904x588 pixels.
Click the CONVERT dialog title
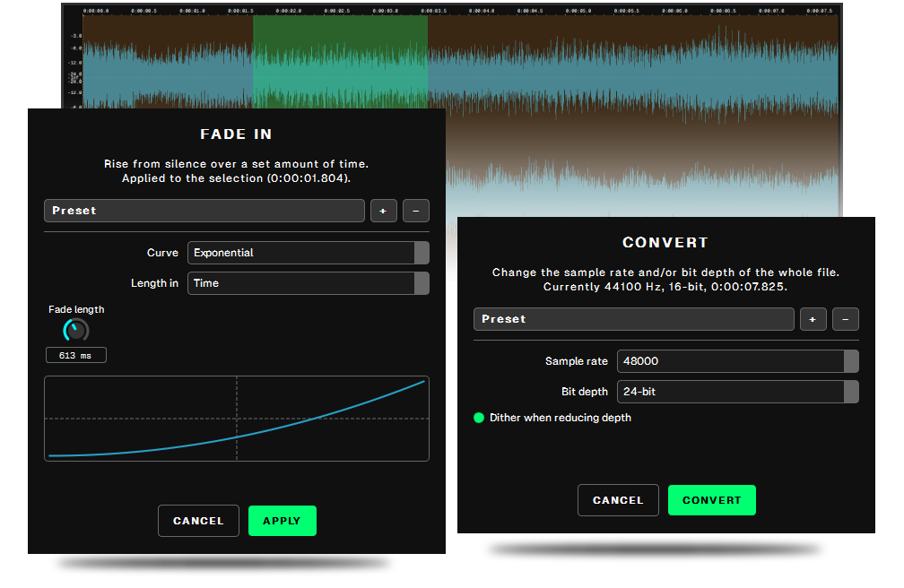[x=665, y=243]
